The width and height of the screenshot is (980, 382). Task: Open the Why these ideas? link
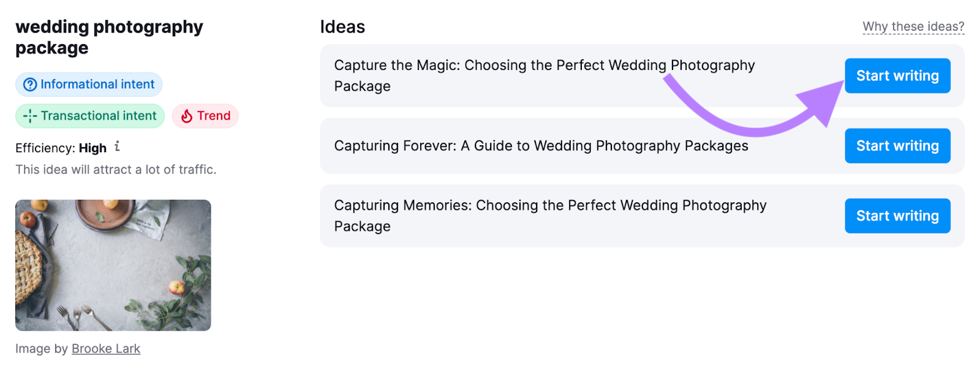913,26
